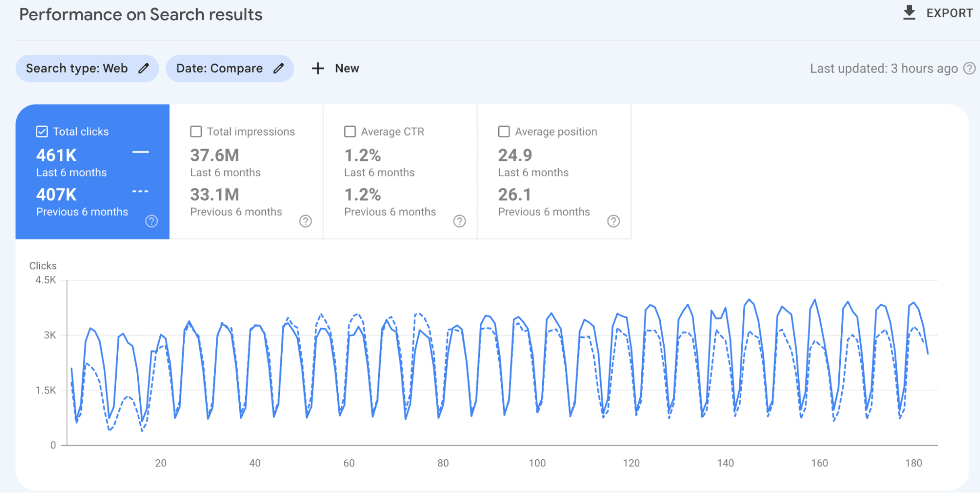Switch to the Average position metric card

553,172
